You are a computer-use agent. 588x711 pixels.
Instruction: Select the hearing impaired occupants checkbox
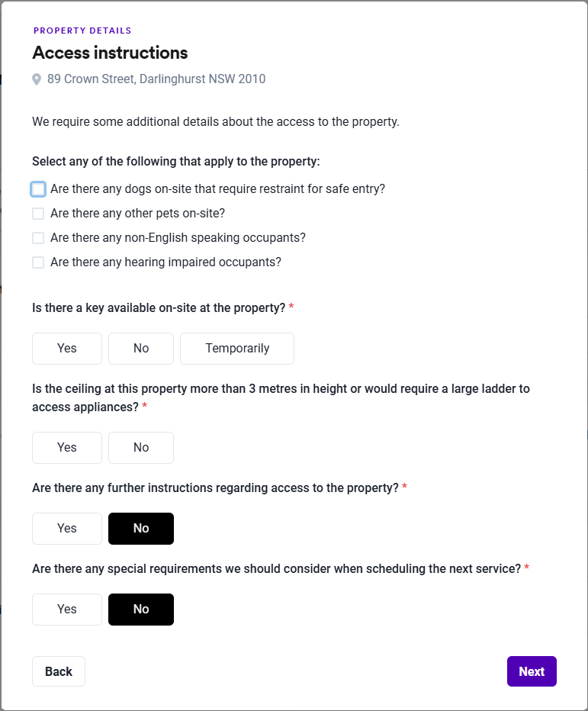[38, 262]
